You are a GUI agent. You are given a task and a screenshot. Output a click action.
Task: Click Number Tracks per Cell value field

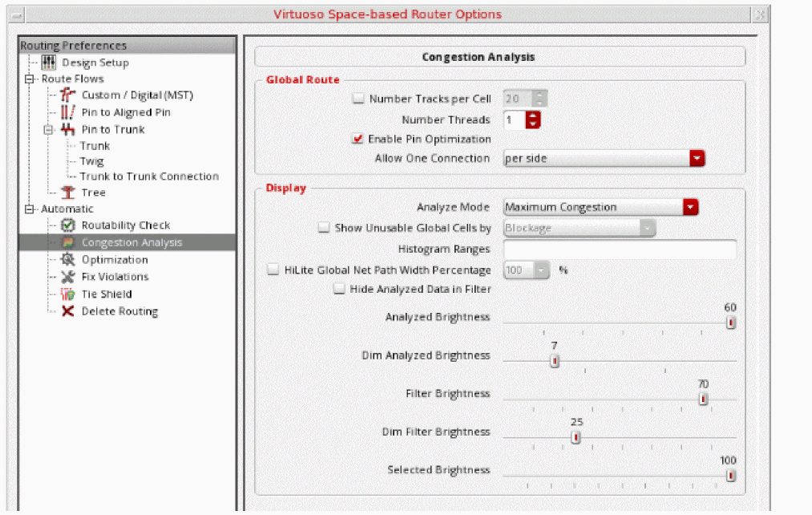pos(518,99)
